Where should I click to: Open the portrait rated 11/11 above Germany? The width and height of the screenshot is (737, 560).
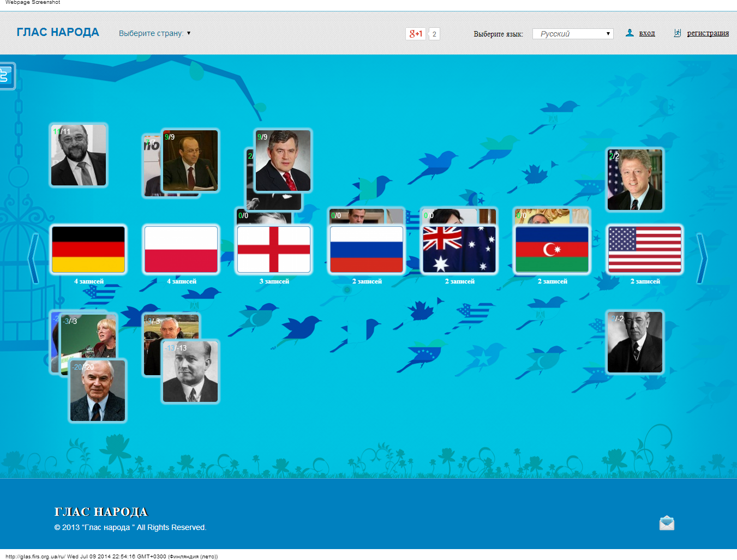79,155
